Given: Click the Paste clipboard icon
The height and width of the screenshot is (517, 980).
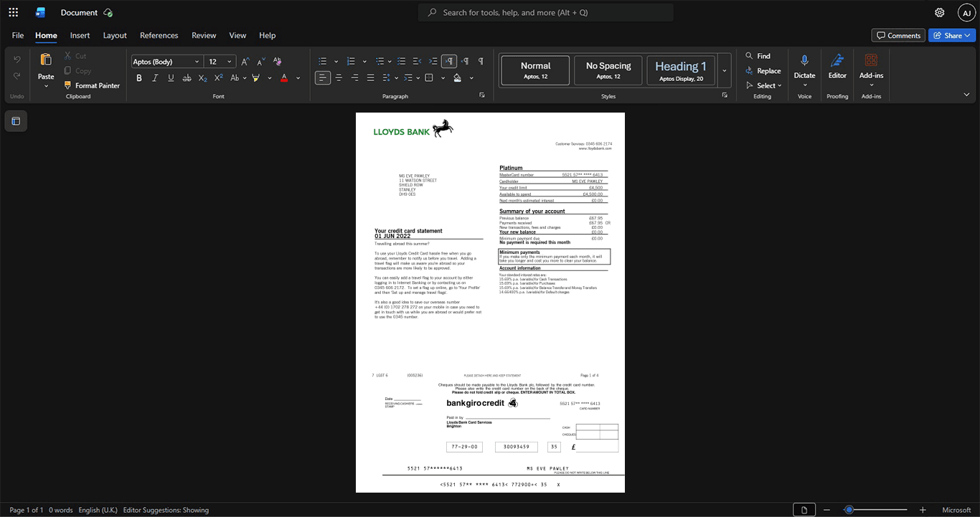Looking at the screenshot, I should pyautogui.click(x=46, y=60).
